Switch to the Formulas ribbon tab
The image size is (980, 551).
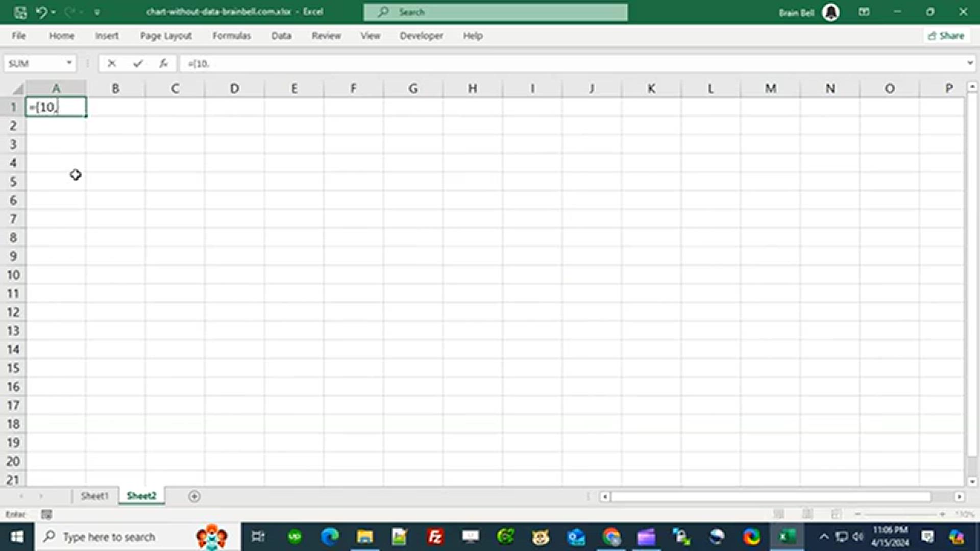(x=232, y=36)
